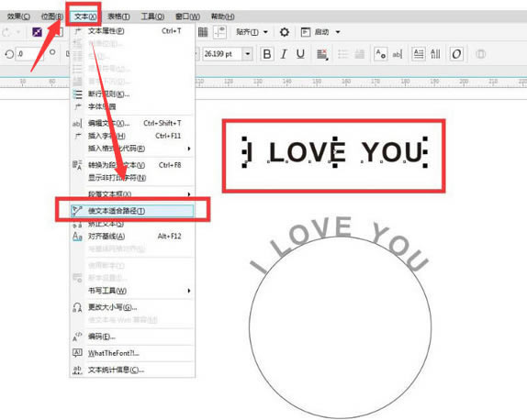Choose 文本属性(P) text properties entry
Image resolution: width=527 pixels, height=420 pixels.
click(132, 31)
